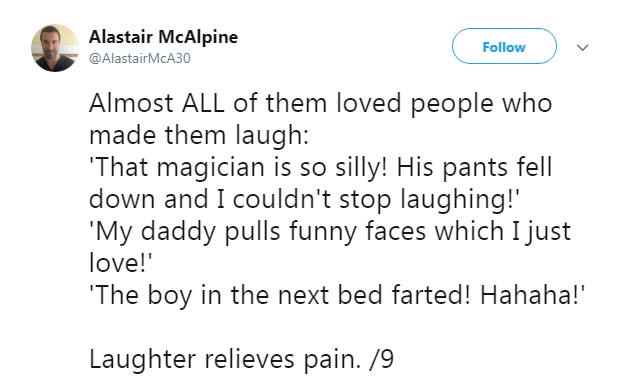The width and height of the screenshot is (618, 380).
Task: Expand the tweet options chevron menu
Action: [x=582, y=48]
